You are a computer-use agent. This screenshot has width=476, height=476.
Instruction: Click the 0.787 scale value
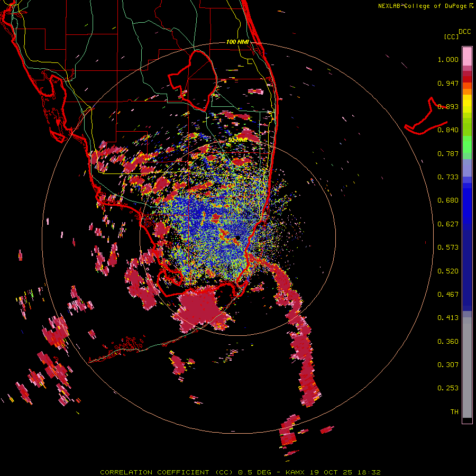tap(448, 153)
